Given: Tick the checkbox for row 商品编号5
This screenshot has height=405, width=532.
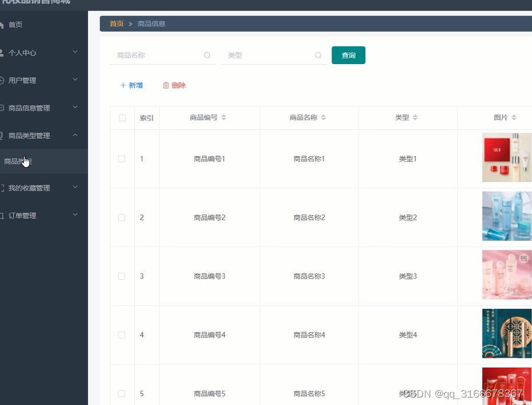Looking at the screenshot, I should [121, 394].
